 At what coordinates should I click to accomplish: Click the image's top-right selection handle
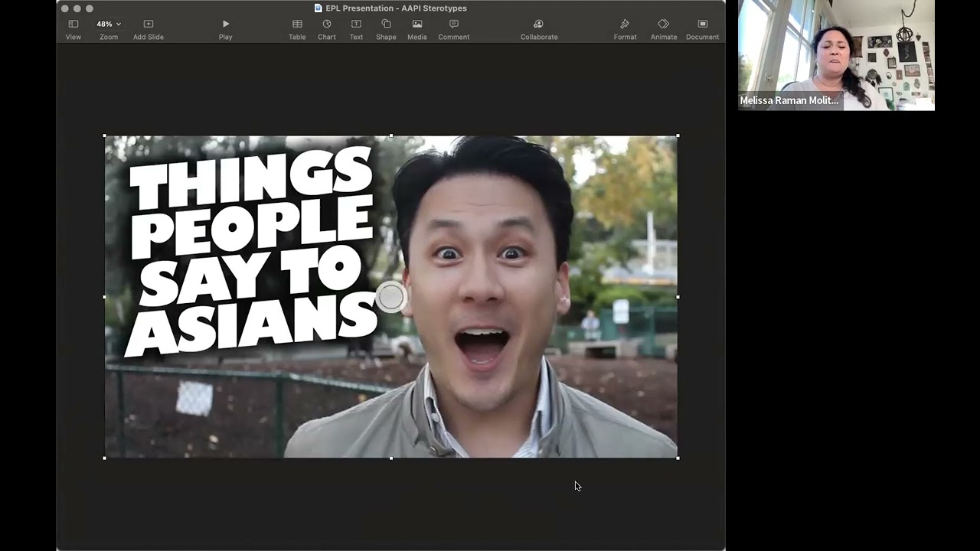click(x=678, y=136)
